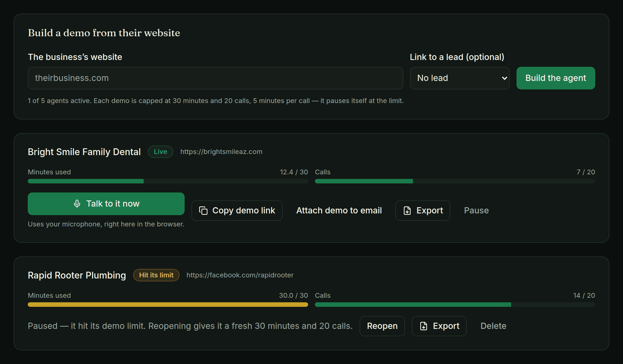
Task: Click Uses your microphone helper text
Action: (106, 224)
